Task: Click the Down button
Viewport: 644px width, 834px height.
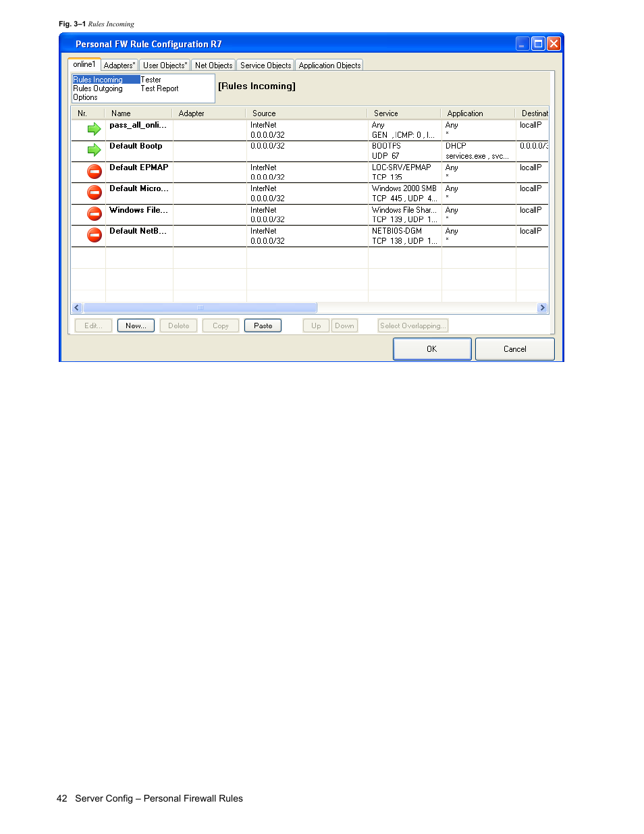Action: coord(344,325)
